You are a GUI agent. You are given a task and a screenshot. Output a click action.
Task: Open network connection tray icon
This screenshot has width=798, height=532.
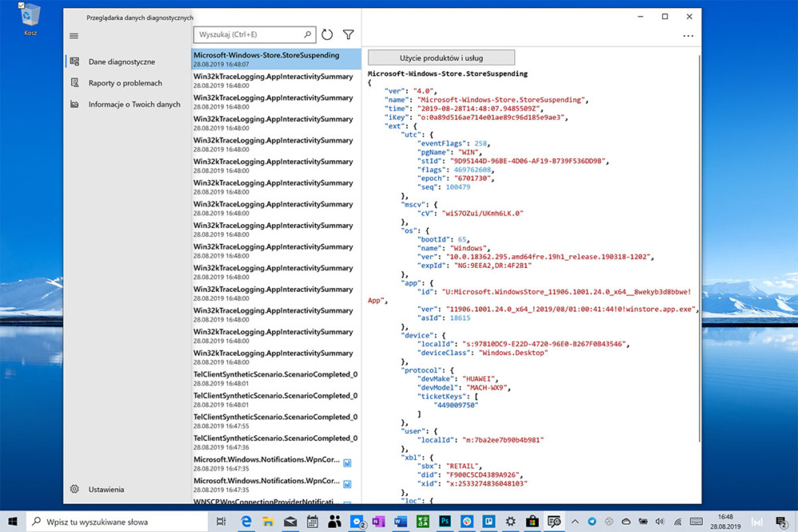click(678, 522)
